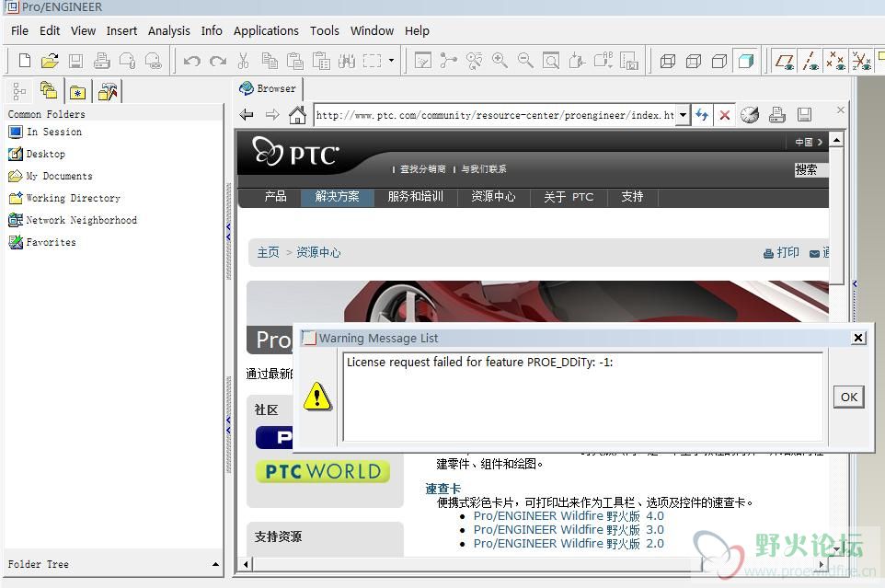Open the Model Tree navigator tab
The width and height of the screenshot is (885, 588).
(19, 91)
